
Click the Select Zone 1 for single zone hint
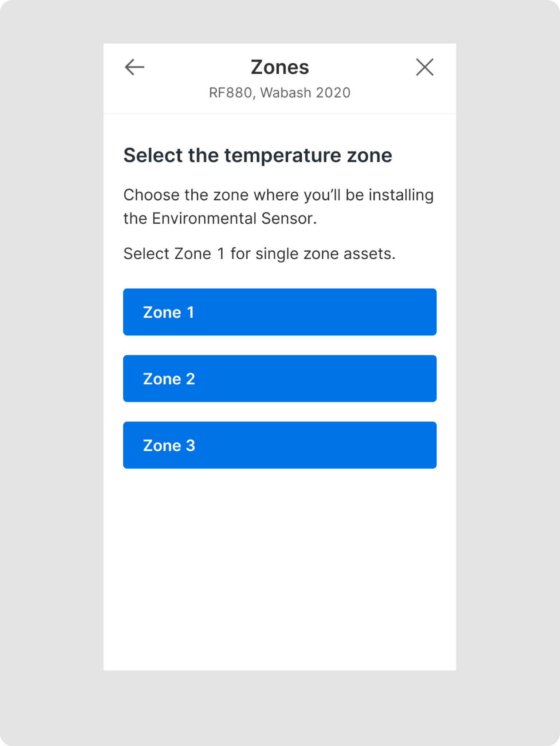click(259, 254)
